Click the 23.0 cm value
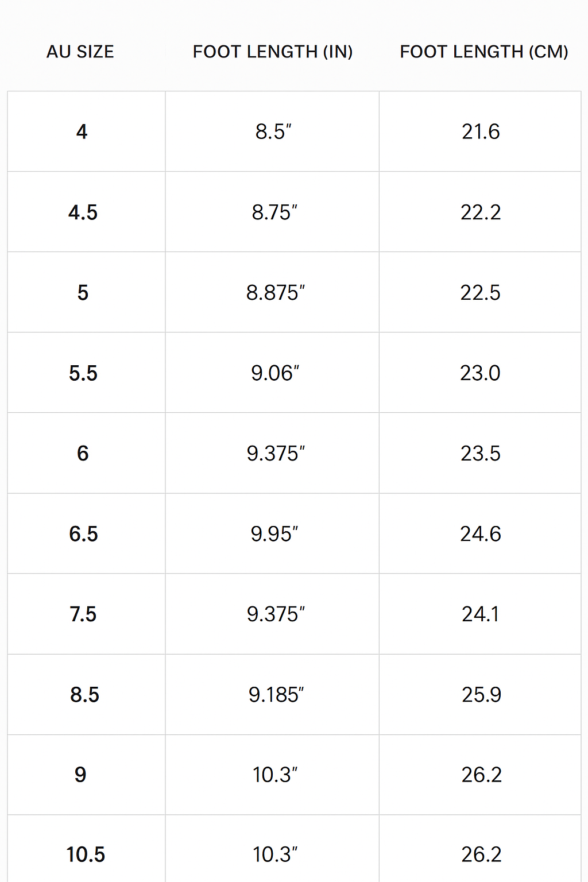Image resolution: width=588 pixels, height=882 pixels. pos(480,373)
